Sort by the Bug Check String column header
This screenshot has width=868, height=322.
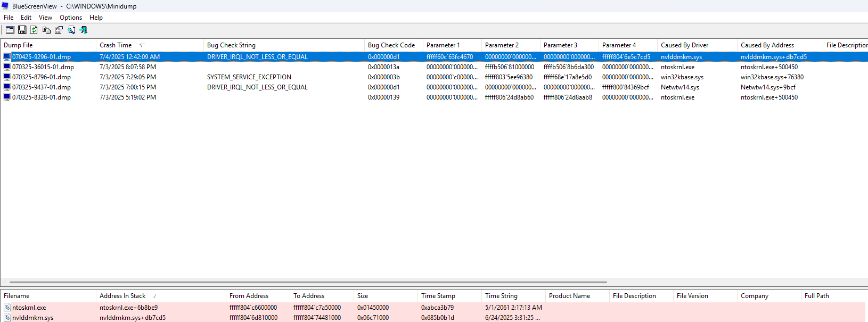pyautogui.click(x=283, y=45)
